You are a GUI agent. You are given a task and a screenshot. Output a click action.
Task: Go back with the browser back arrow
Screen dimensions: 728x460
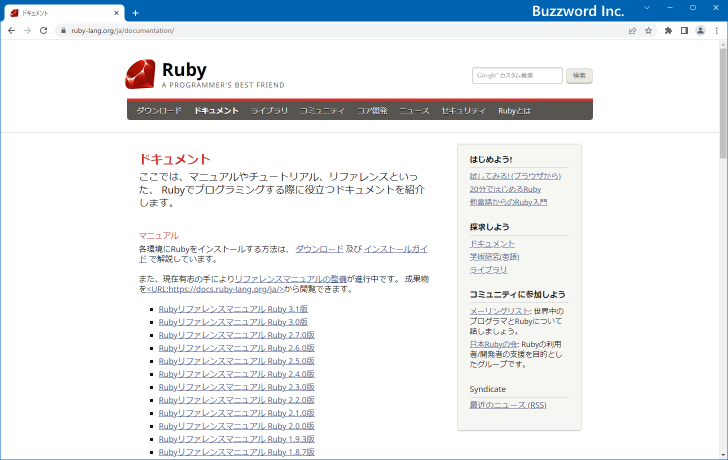[x=12, y=31]
